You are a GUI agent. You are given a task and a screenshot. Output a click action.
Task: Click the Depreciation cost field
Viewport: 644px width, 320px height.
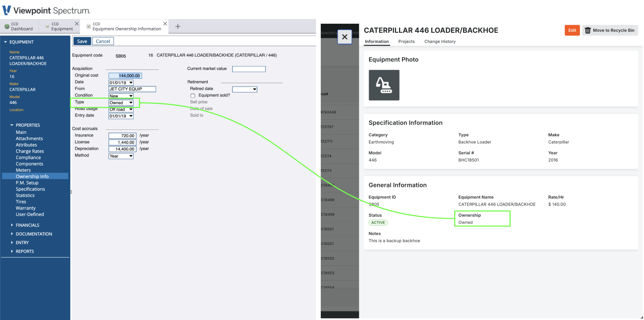coord(122,149)
